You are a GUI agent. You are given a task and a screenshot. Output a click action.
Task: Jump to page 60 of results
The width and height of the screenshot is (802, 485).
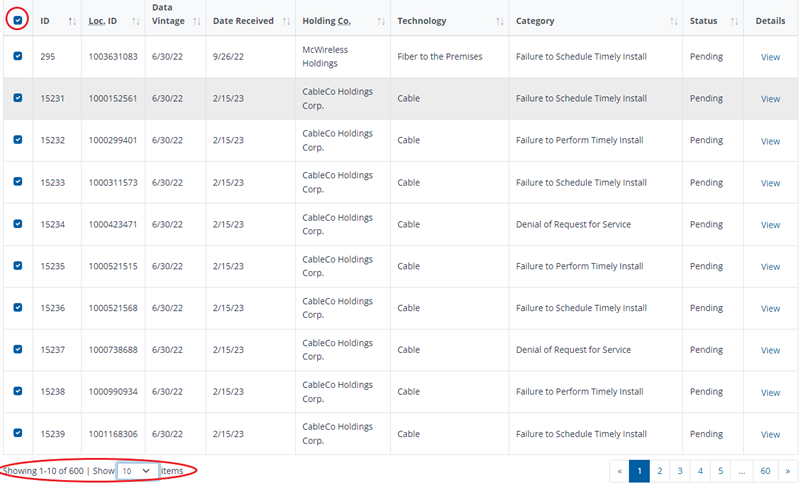pyautogui.click(x=765, y=471)
